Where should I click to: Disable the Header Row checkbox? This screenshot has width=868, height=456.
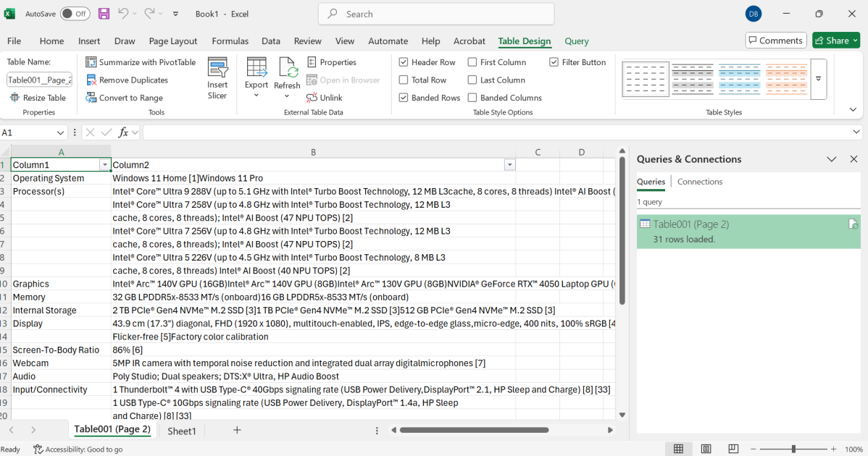tap(404, 62)
